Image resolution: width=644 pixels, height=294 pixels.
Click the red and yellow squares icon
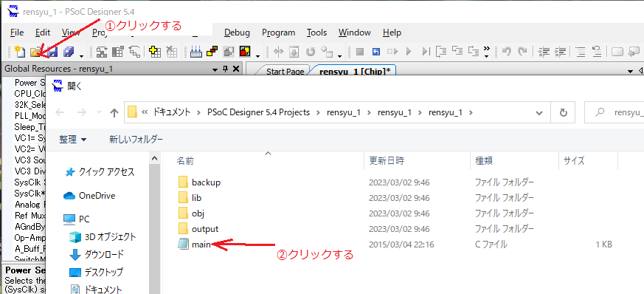pyautogui.click(x=245, y=52)
